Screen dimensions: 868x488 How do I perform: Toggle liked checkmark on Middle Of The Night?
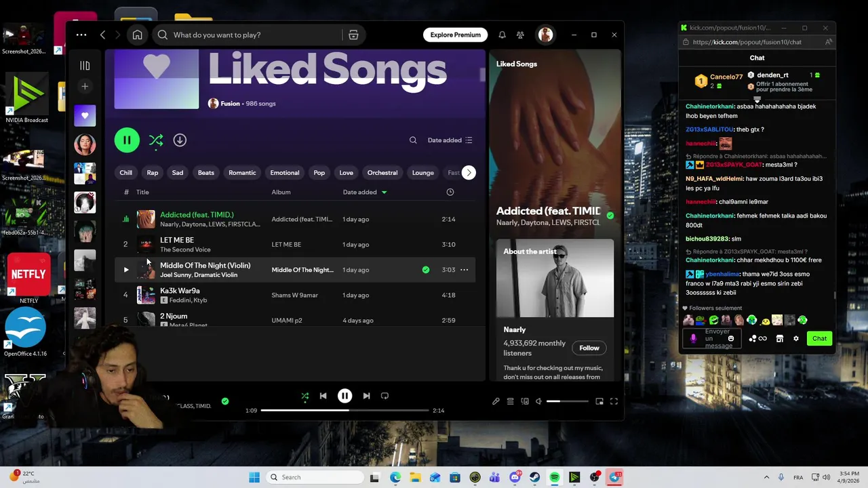coord(426,270)
